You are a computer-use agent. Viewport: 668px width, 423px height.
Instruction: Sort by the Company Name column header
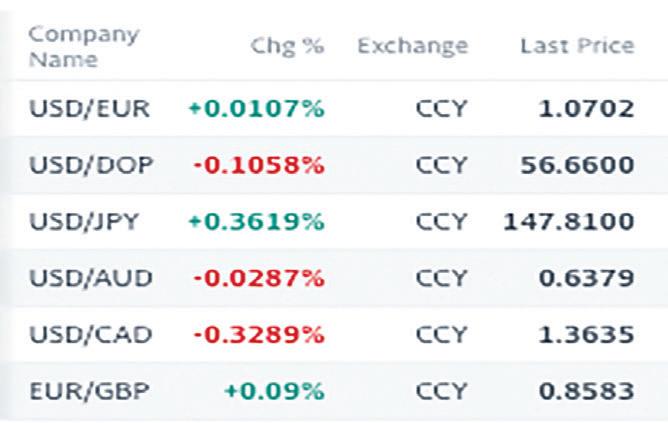[84, 46]
